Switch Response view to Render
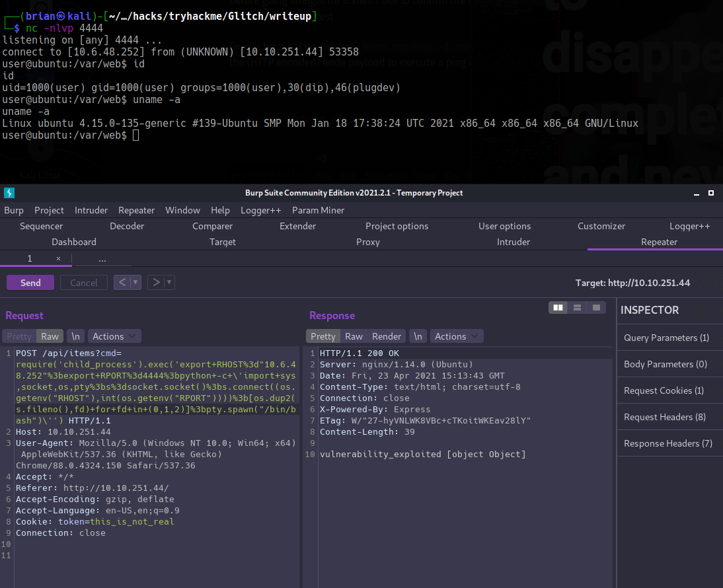The image size is (723, 588). [387, 336]
